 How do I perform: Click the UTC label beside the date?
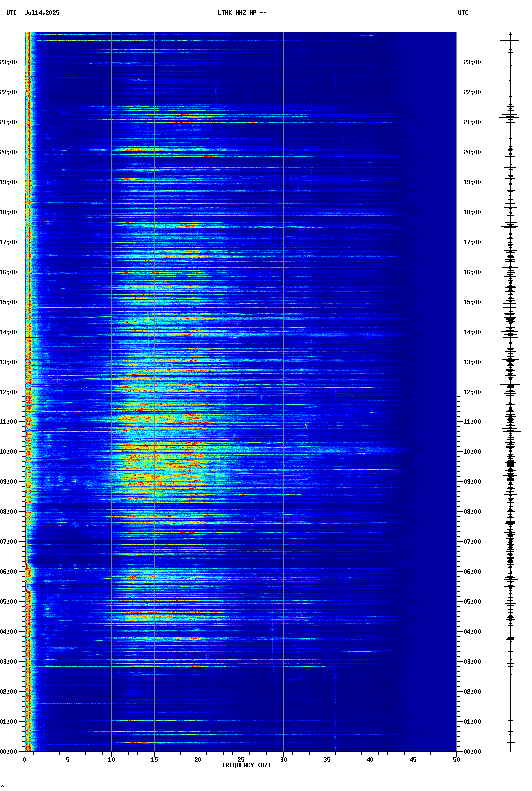tap(12, 13)
